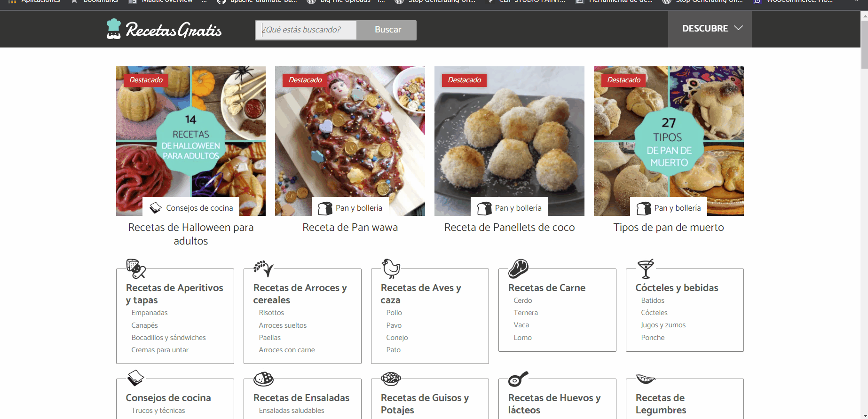Open the stew pot Guisos y Potajes icon

pyautogui.click(x=391, y=379)
